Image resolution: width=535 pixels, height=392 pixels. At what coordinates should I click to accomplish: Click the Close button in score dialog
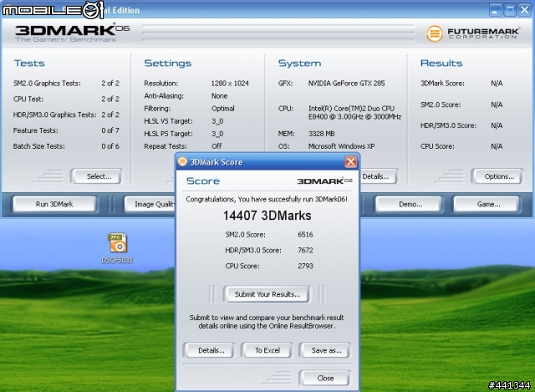coord(324,378)
